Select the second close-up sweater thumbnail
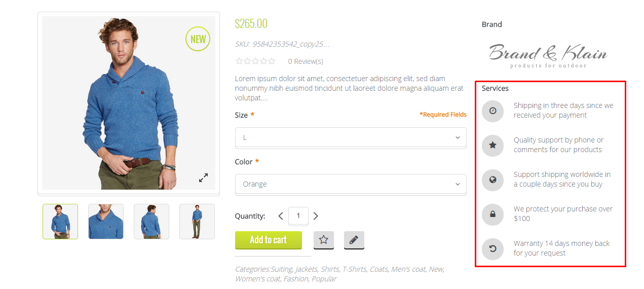The height and width of the screenshot is (289, 644). click(x=106, y=222)
